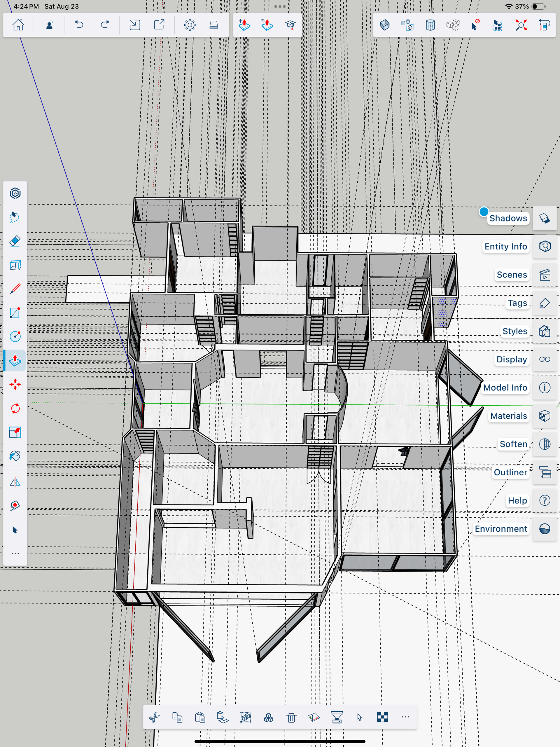Select the red Pencil line tool

[x=15, y=288]
